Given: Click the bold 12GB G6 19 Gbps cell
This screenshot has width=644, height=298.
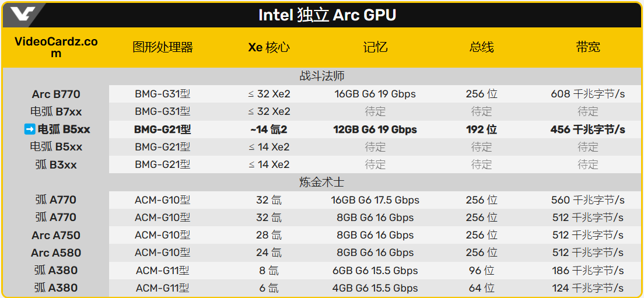Looking at the screenshot, I should click(x=375, y=129).
